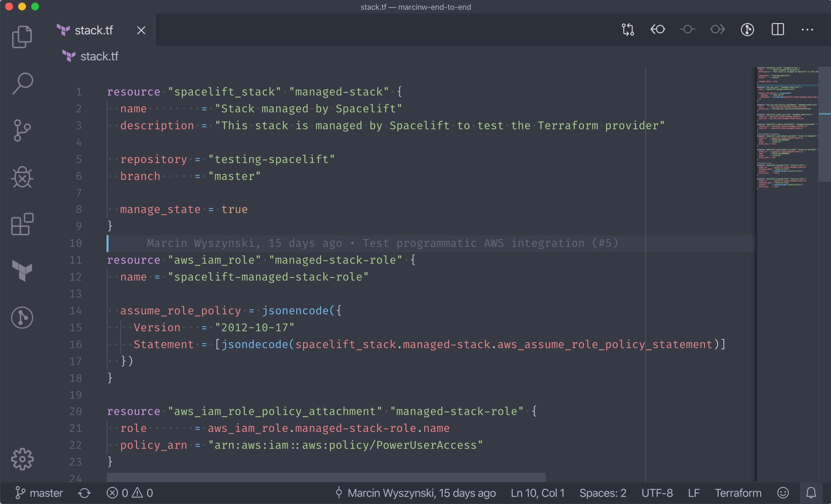Click the assume_role_policy attribute name
Screen dimensions: 831x504
pos(180,310)
